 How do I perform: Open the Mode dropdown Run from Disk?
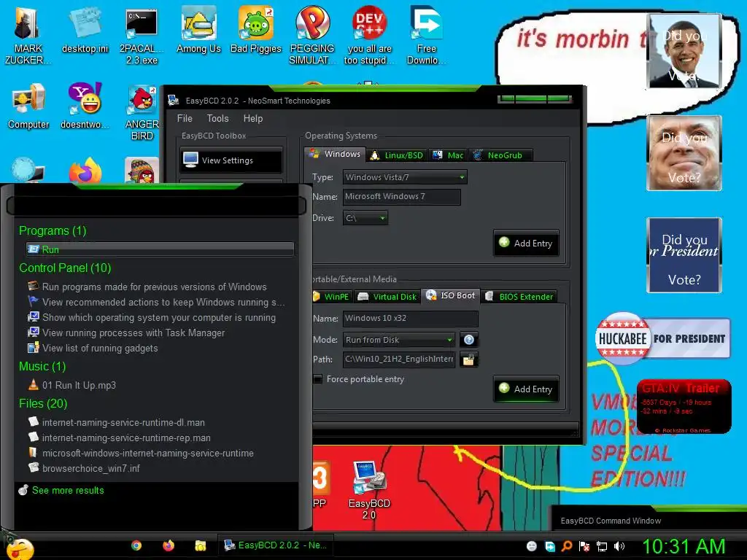pyautogui.click(x=399, y=340)
